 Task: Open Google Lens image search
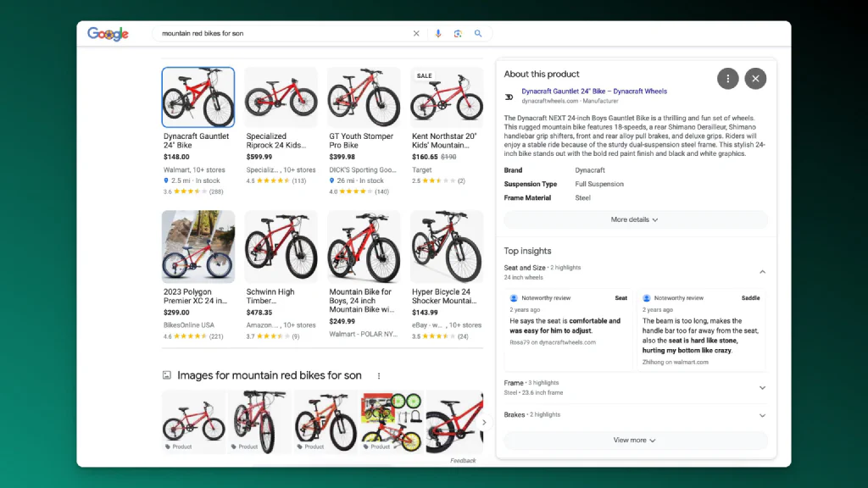pos(458,33)
